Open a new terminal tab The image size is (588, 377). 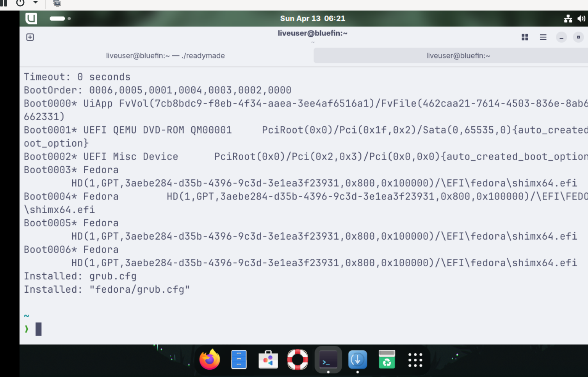pos(30,37)
